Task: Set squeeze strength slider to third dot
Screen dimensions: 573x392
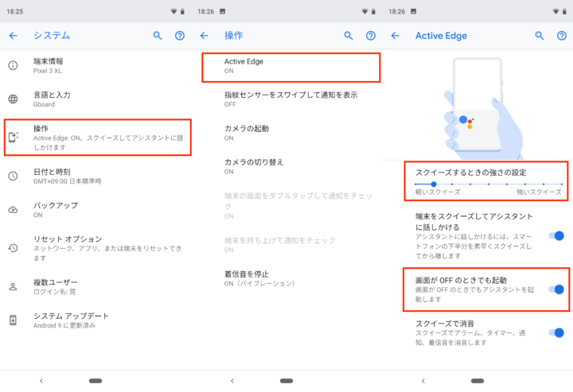Action: (452, 184)
